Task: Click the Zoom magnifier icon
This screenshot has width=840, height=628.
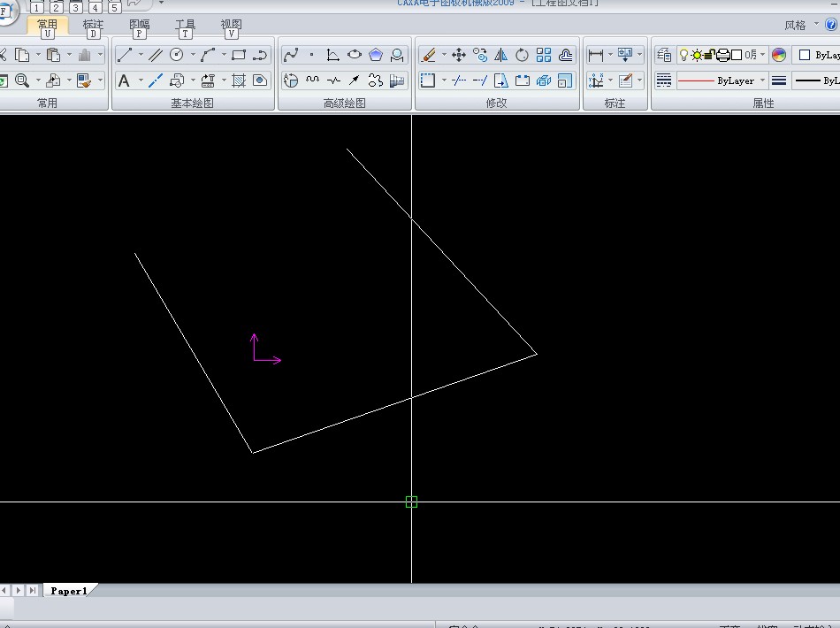Action: point(22,80)
